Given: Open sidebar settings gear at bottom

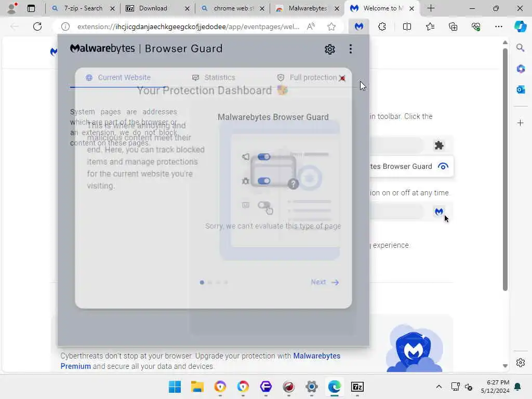Looking at the screenshot, I should point(521,363).
